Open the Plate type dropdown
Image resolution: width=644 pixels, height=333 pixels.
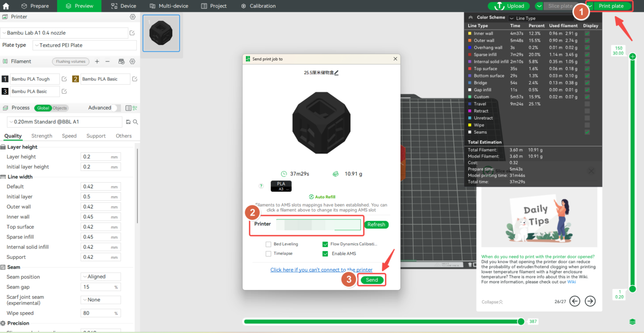coord(85,44)
